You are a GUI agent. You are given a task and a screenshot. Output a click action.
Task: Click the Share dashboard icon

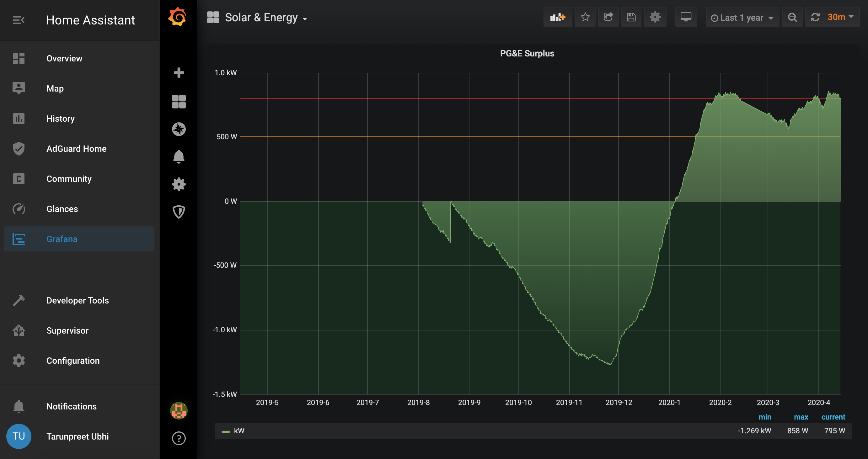pos(608,17)
